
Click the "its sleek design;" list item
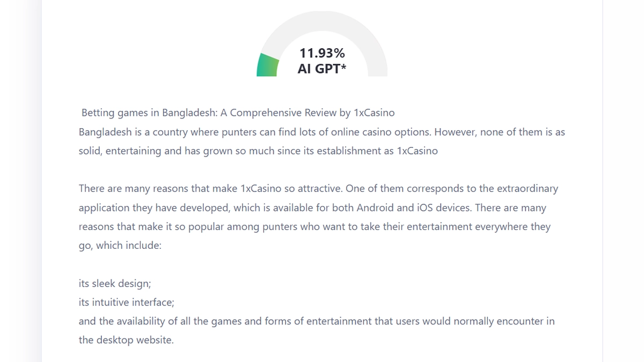coord(115,283)
